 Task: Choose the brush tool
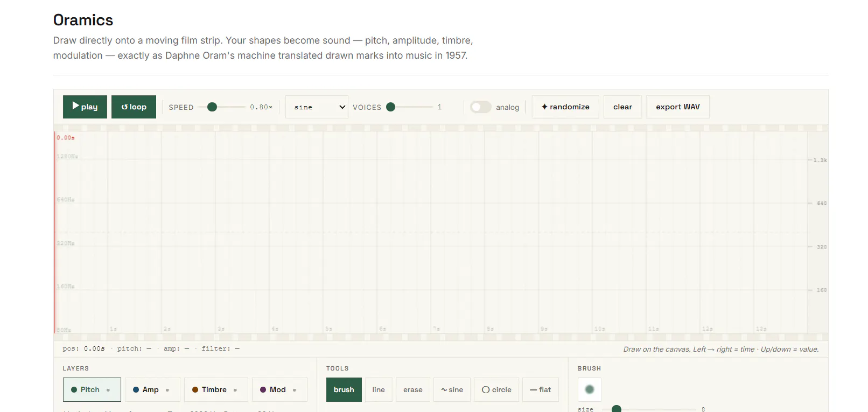pyautogui.click(x=344, y=390)
